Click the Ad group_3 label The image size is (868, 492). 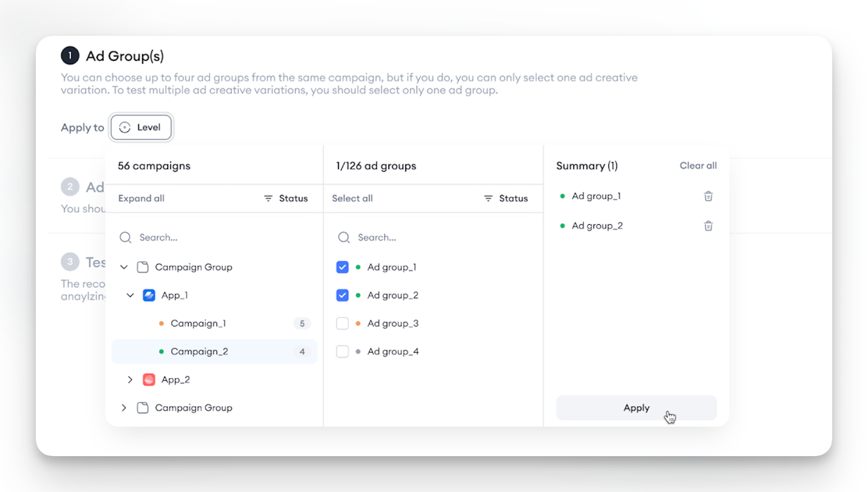click(x=393, y=324)
